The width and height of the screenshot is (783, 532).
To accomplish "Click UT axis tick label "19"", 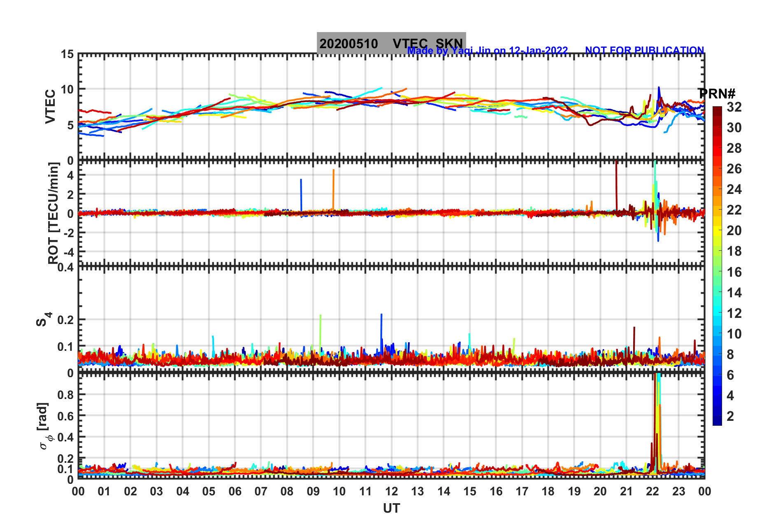I will (x=574, y=491).
